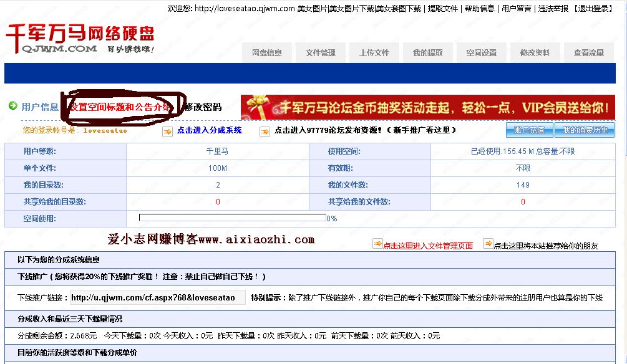Click the 千军万马网络硬盘 logo
Viewport: 627px width, 364px height.
point(80,39)
